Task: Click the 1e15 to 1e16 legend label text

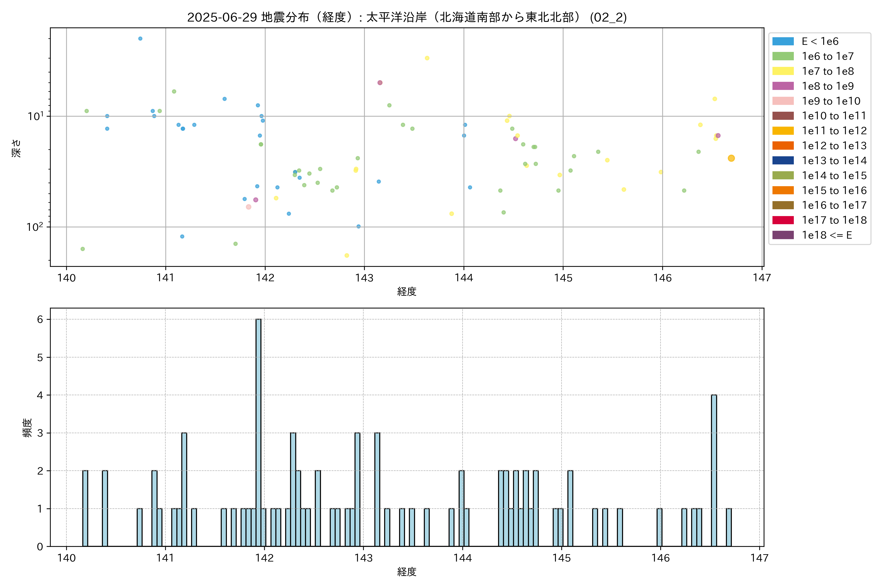Action: pos(834,191)
